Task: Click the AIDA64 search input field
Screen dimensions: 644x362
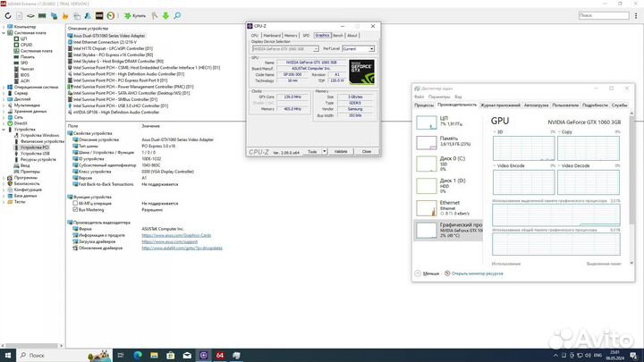Action: point(604,15)
